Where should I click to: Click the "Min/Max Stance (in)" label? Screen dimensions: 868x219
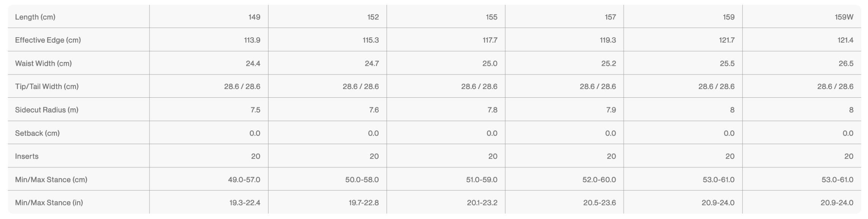tap(49, 203)
